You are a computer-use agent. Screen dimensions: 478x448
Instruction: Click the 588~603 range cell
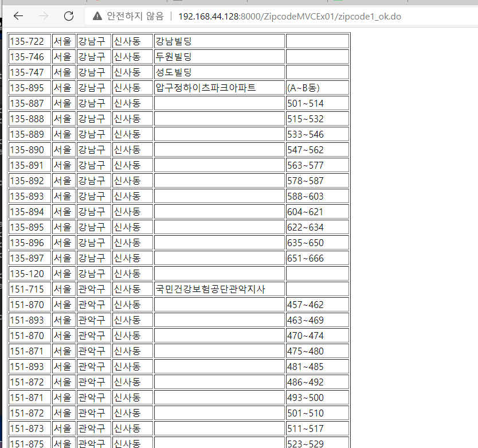(318, 196)
